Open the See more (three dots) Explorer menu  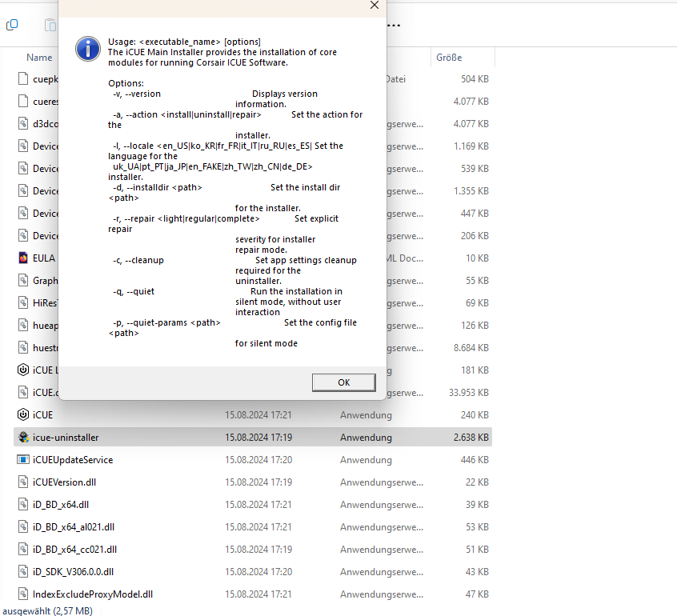(x=394, y=26)
